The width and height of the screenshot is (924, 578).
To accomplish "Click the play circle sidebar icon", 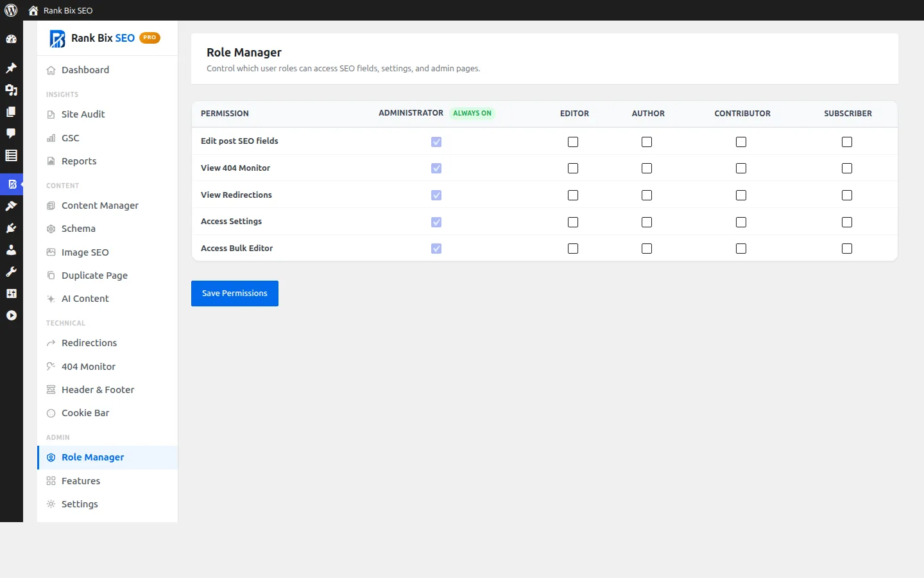I will 11,315.
